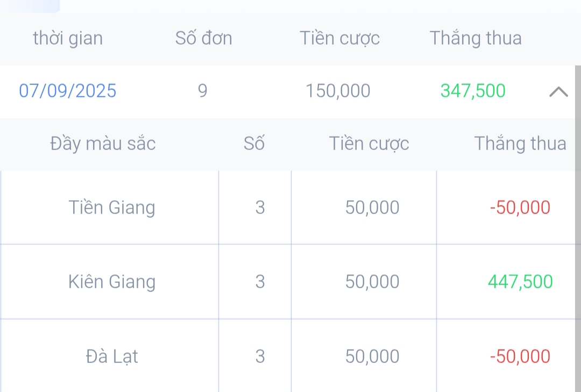Click Đà Lạt loss value -50,000
This screenshot has height=392, width=581.
[520, 357]
